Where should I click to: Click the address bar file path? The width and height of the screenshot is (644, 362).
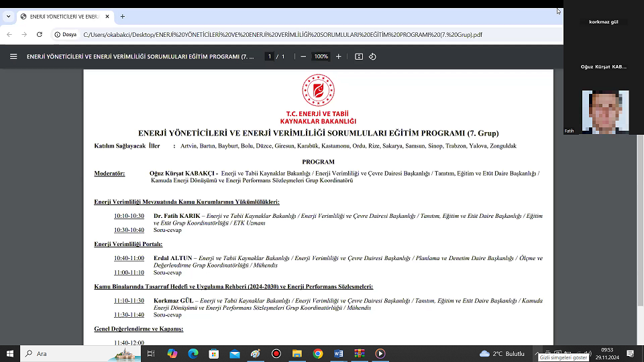(x=282, y=34)
